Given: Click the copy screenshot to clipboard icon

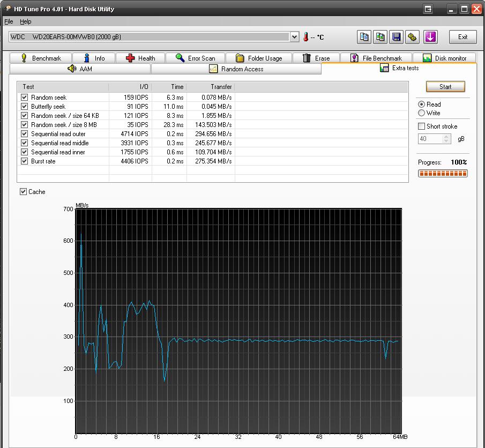Looking at the screenshot, I should point(380,37).
